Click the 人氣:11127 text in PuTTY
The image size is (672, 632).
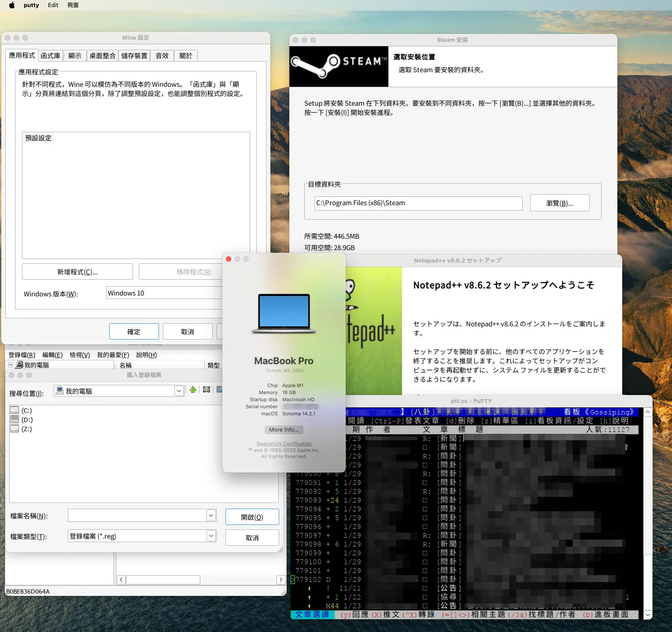(x=608, y=429)
